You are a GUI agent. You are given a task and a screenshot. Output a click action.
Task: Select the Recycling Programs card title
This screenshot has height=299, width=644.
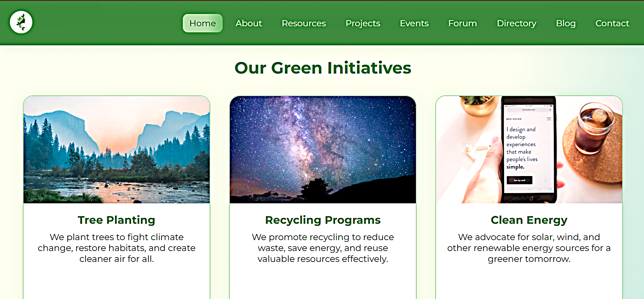click(323, 220)
